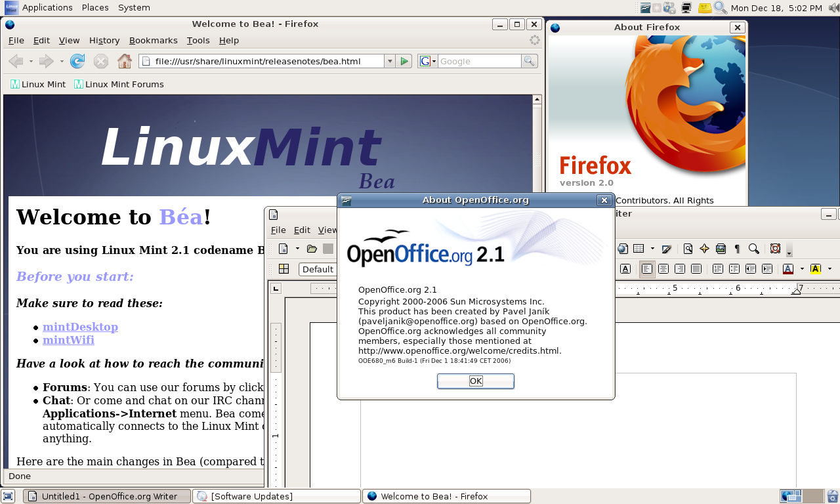The image size is (840, 504).
Task: Click Styles and Formatting icon in Writer
Action: pyautogui.click(x=283, y=268)
